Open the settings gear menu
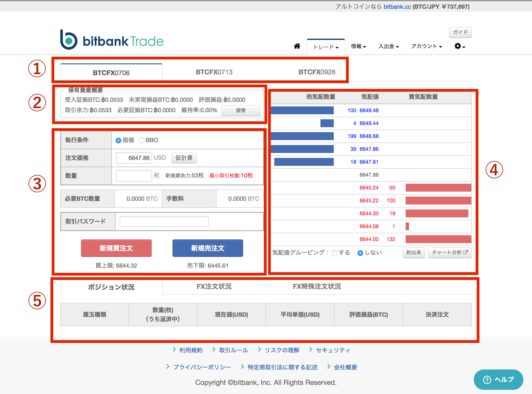This screenshot has width=532, height=394. pyautogui.click(x=459, y=46)
